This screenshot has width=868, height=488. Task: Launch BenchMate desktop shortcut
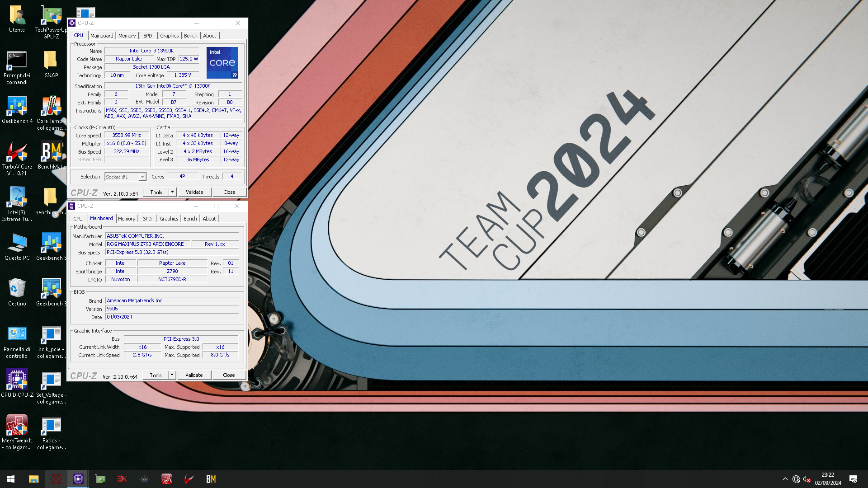pyautogui.click(x=51, y=156)
